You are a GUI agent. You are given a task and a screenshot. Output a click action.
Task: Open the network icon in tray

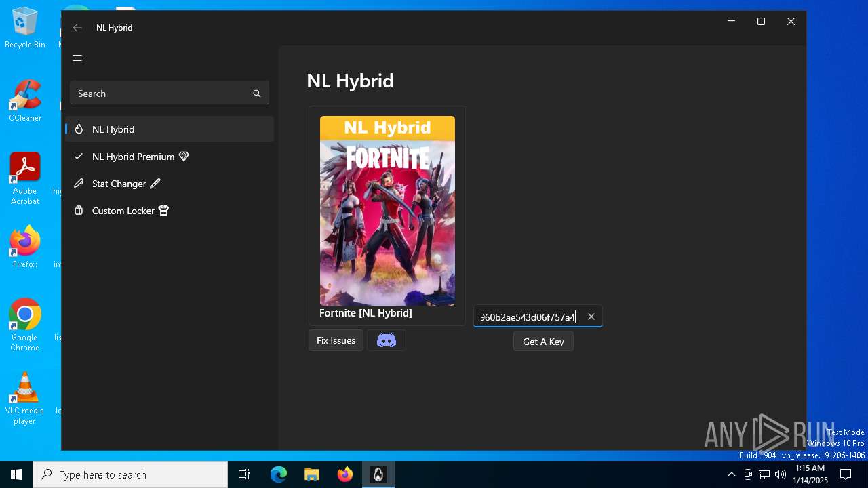(764, 474)
